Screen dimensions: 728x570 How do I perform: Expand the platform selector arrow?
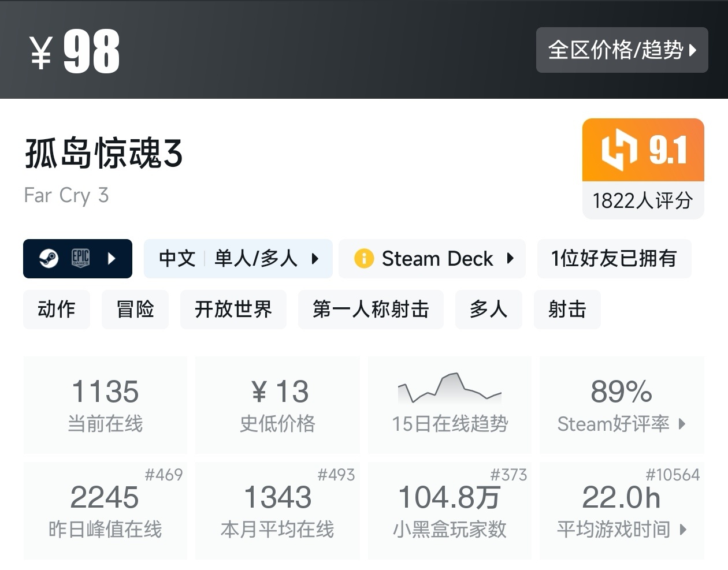click(112, 258)
